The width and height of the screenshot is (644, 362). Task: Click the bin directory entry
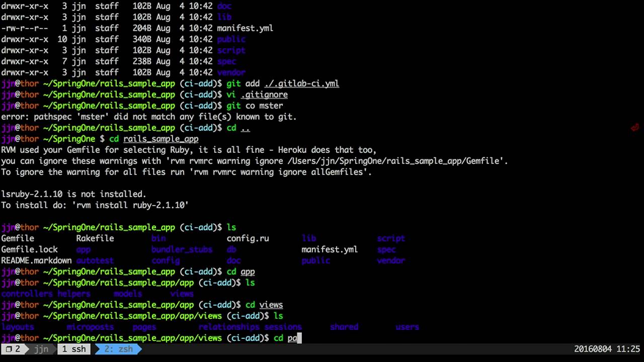[x=158, y=238]
